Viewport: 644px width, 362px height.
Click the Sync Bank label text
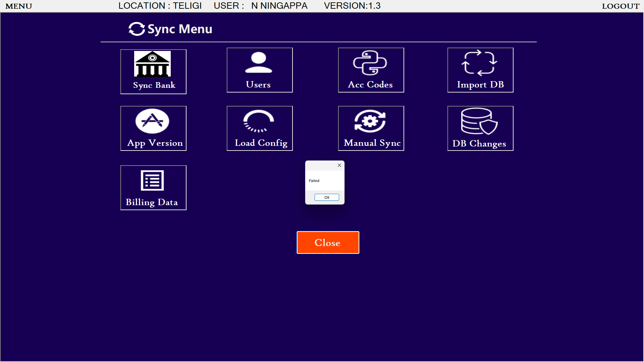click(154, 85)
